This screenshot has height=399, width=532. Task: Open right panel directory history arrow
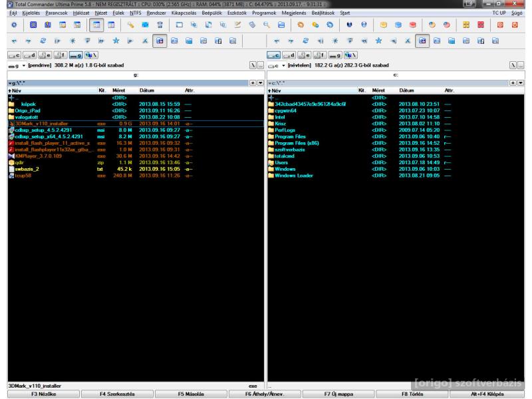[521, 82]
